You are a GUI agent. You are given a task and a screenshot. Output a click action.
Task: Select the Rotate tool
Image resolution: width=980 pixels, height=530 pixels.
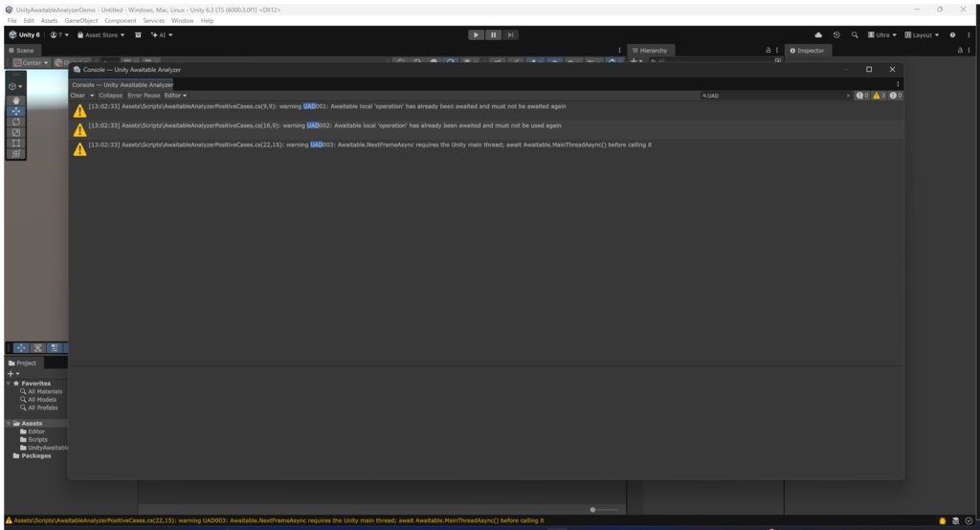(x=16, y=121)
